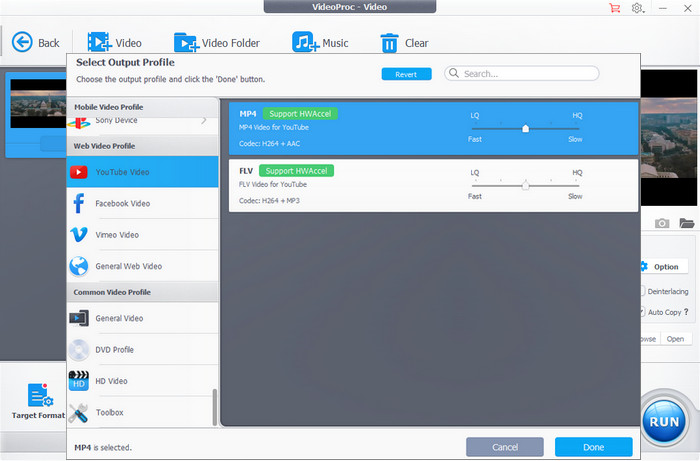The image size is (700, 461).
Task: Open the shopping cart icon
Action: pos(615,8)
